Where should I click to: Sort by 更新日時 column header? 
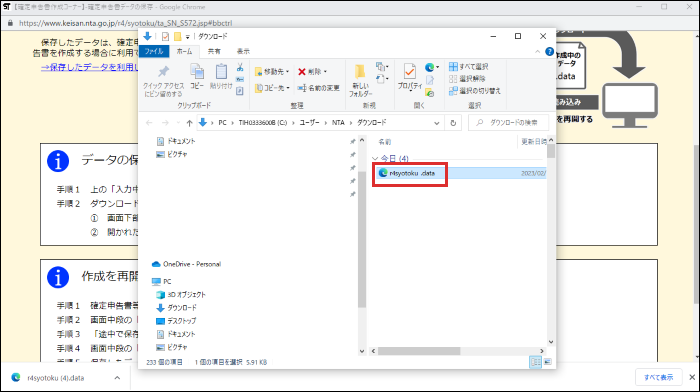pyautogui.click(x=534, y=142)
